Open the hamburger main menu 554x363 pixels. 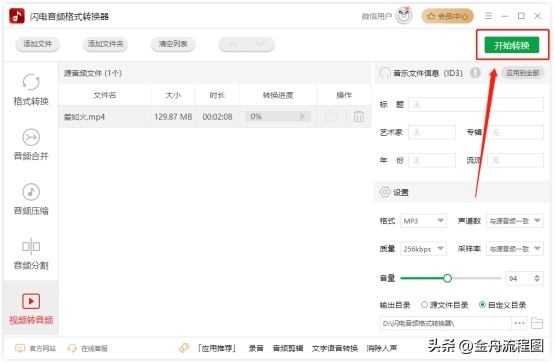pos(488,16)
